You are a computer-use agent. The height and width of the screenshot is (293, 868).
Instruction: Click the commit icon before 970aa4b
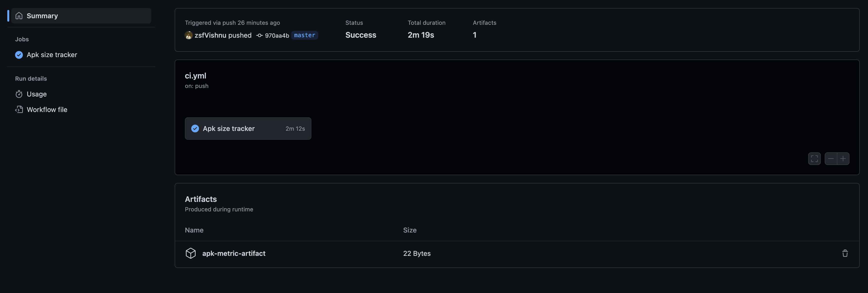[260, 35]
